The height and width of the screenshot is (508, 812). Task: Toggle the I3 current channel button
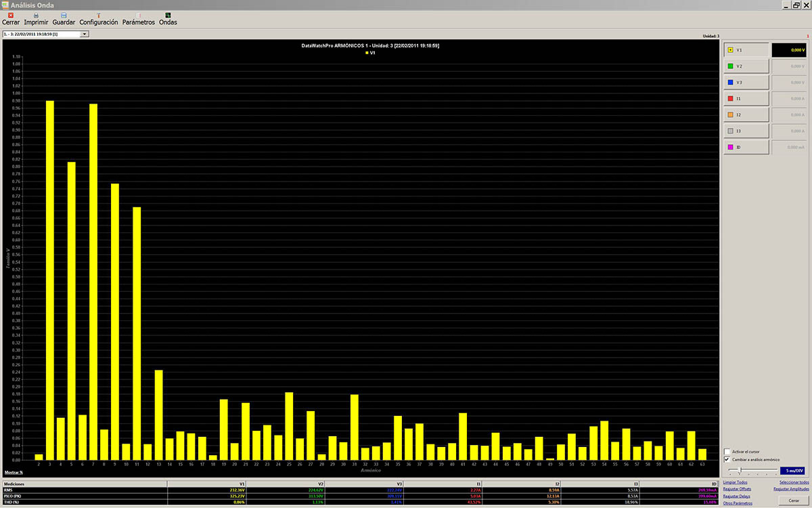tap(746, 131)
